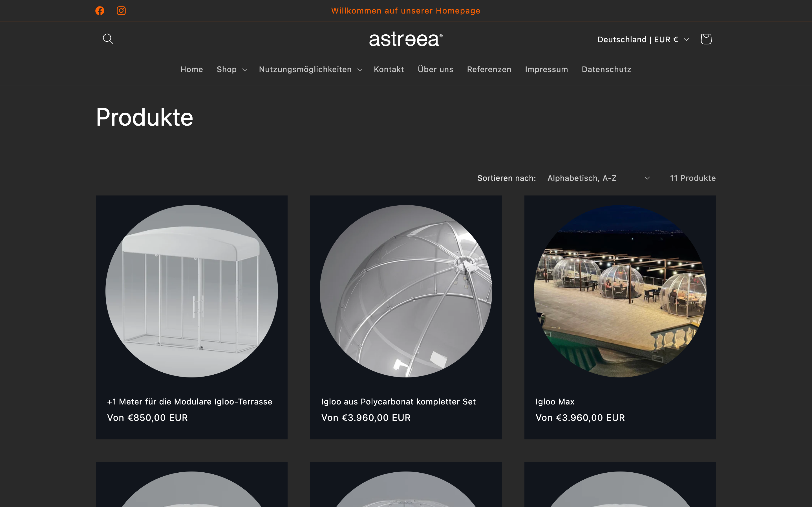The height and width of the screenshot is (507, 812).
Task: Open the Datenschutz page
Action: 606,69
